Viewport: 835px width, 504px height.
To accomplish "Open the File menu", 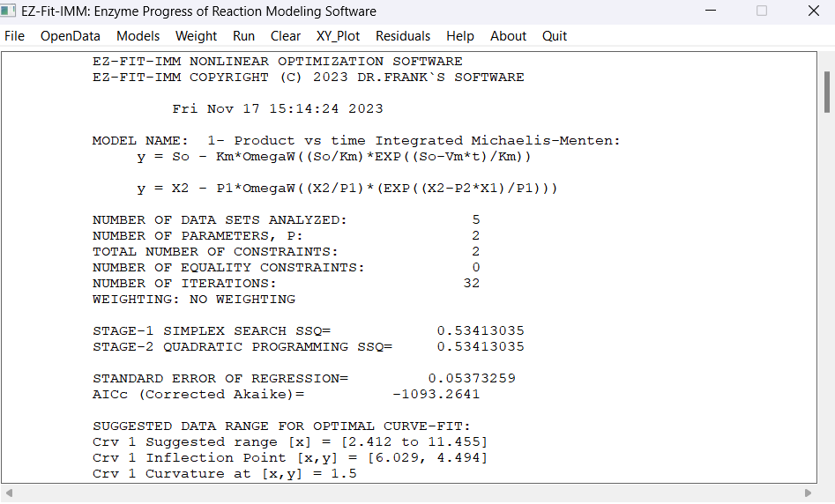I will [14, 36].
